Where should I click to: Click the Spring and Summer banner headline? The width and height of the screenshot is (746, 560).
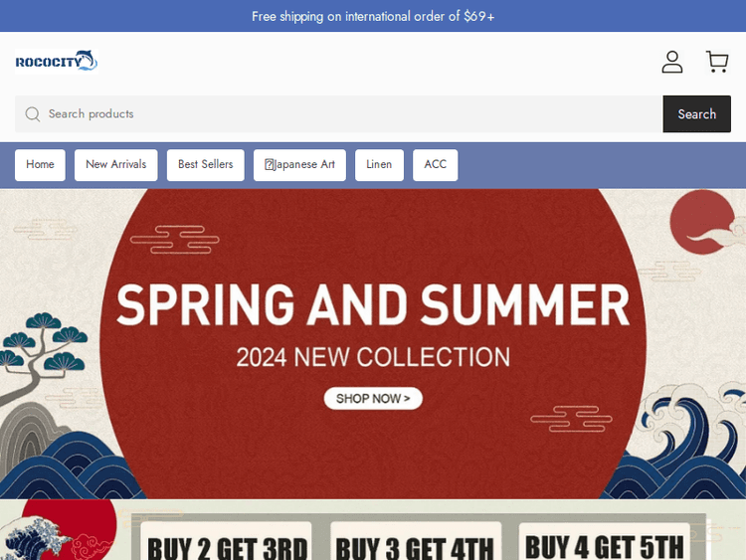373,304
